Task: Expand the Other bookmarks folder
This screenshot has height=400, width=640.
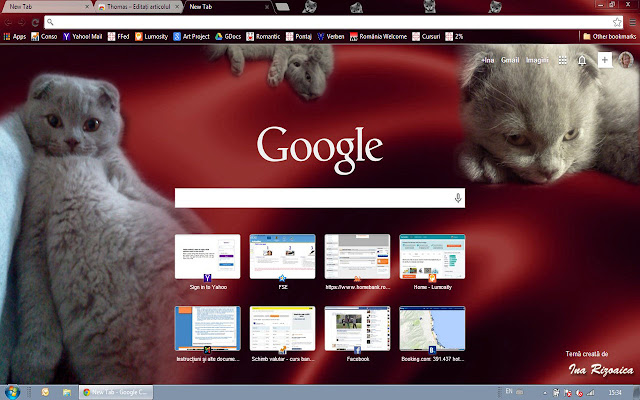Action: [x=609, y=37]
